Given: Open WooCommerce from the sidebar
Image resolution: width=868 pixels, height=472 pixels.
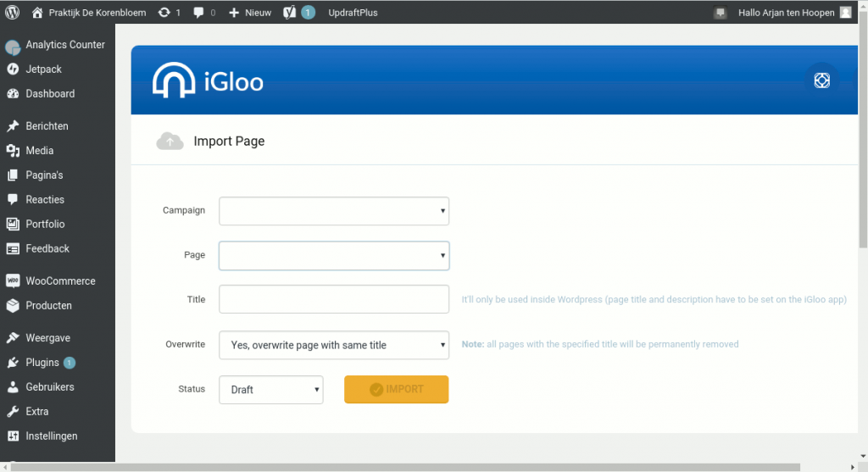Looking at the screenshot, I should (59, 281).
